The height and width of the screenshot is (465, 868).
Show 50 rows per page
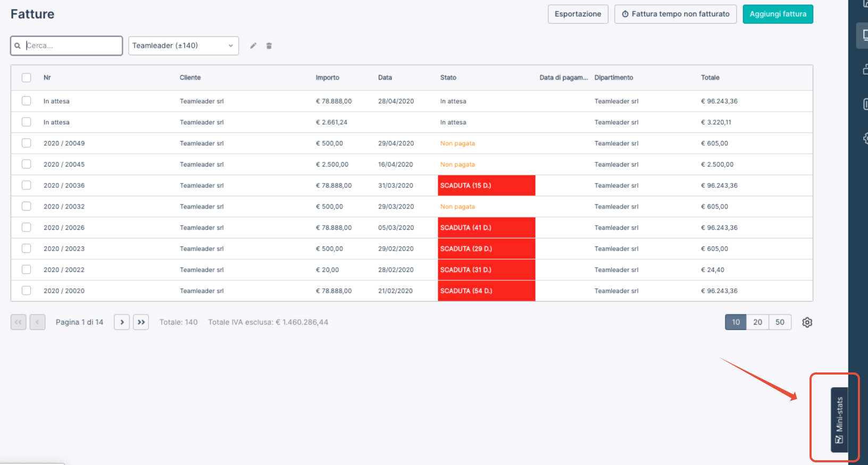780,322
